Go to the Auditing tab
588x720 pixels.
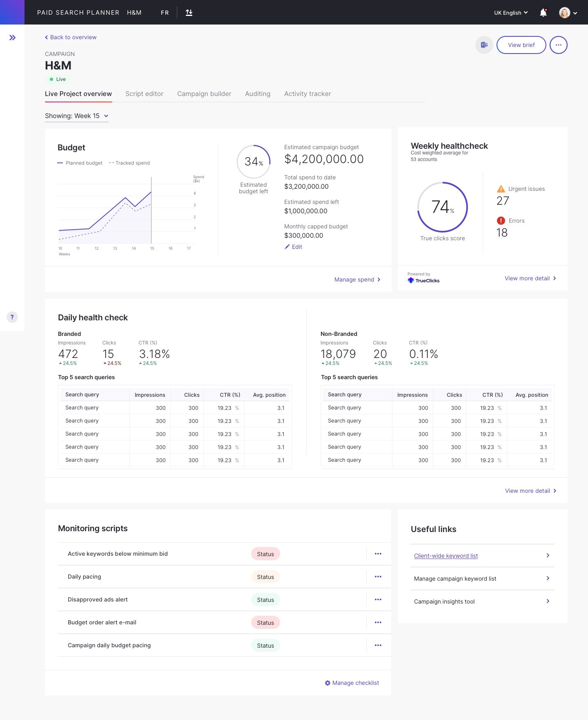point(258,94)
